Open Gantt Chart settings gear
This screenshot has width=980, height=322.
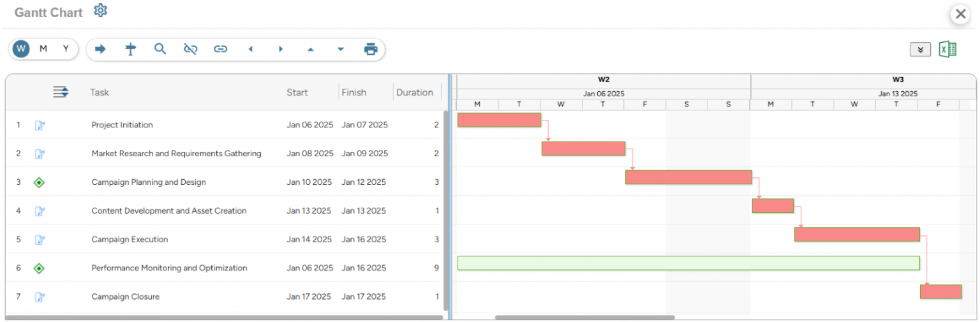point(101,11)
